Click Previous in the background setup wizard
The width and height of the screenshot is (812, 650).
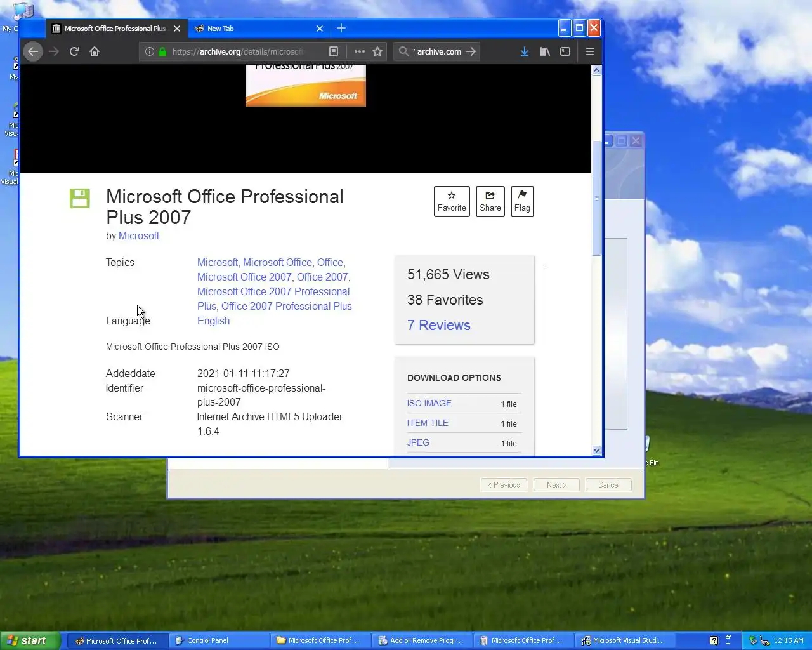point(504,485)
